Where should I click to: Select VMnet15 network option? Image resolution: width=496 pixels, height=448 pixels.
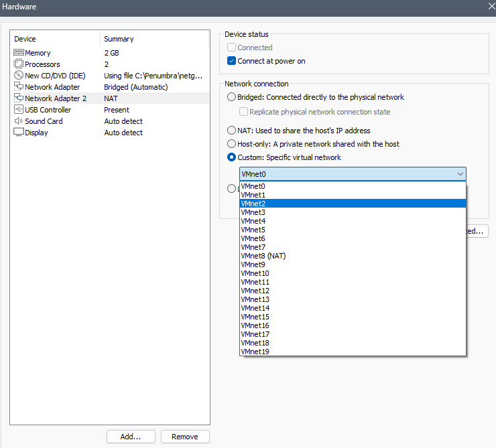click(353, 317)
